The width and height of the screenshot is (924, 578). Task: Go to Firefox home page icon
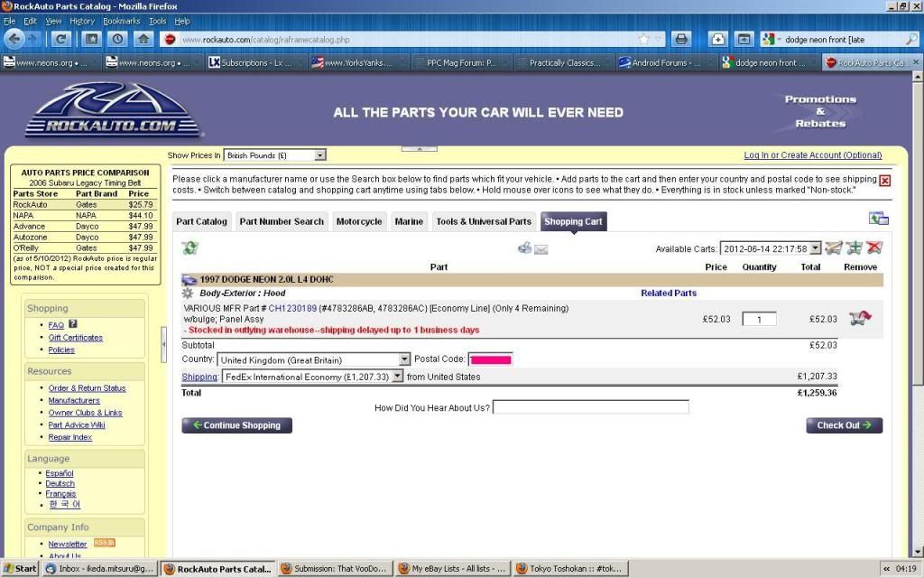point(143,40)
